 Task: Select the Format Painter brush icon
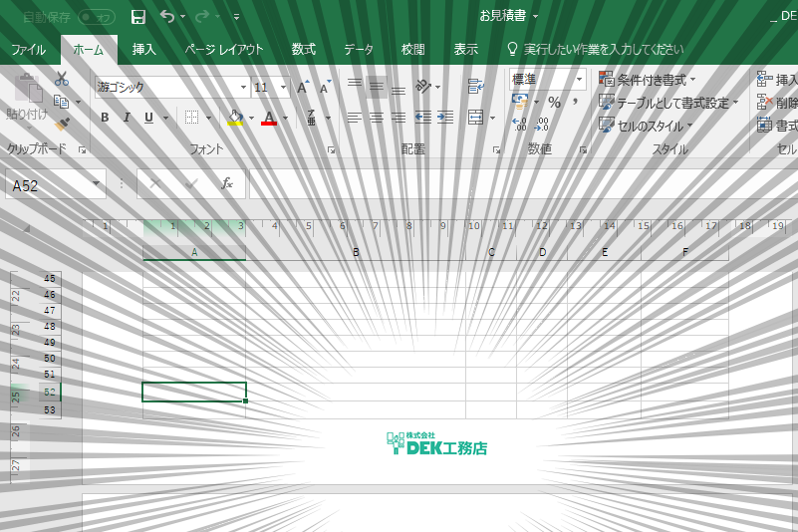pyautogui.click(x=62, y=124)
